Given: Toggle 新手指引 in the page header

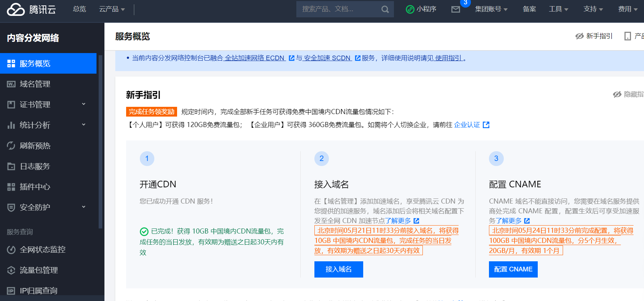Looking at the screenshot, I should 594,36.
